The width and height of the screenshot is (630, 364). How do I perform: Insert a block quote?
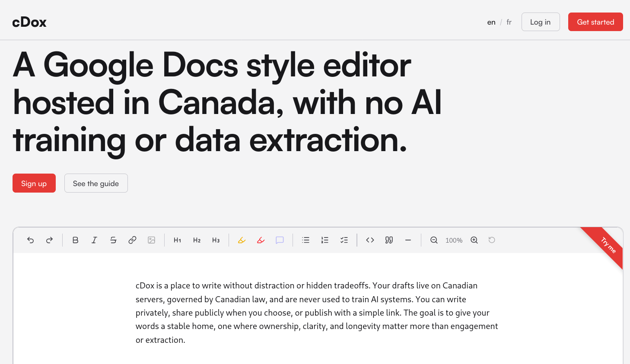pos(389,240)
